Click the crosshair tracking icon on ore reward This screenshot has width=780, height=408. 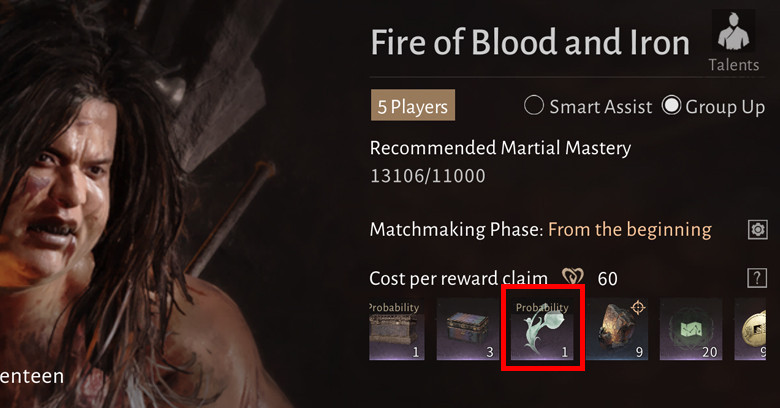638,307
